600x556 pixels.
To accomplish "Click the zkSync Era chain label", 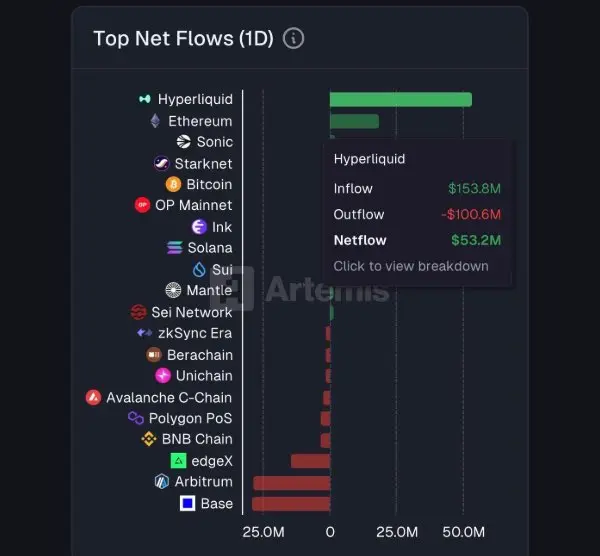I will pos(194,333).
